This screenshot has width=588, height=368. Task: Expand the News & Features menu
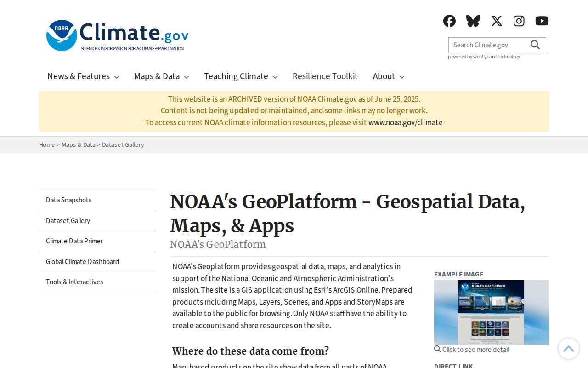click(83, 76)
